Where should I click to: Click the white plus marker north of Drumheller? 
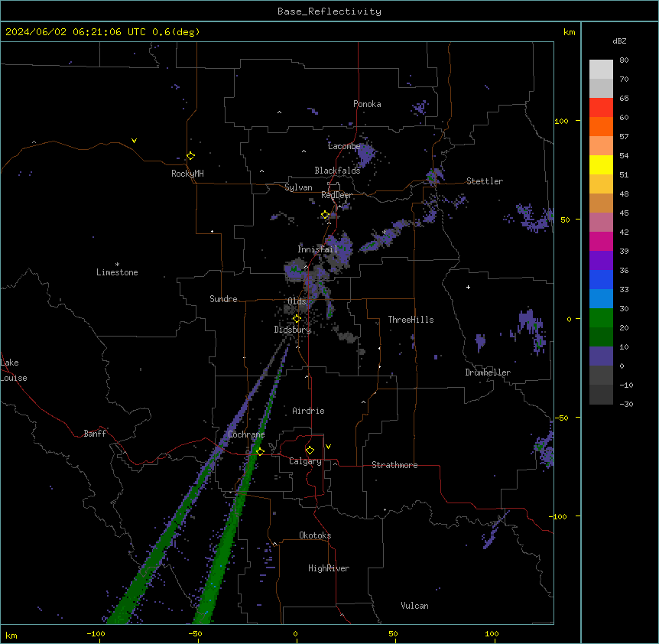pos(468,287)
